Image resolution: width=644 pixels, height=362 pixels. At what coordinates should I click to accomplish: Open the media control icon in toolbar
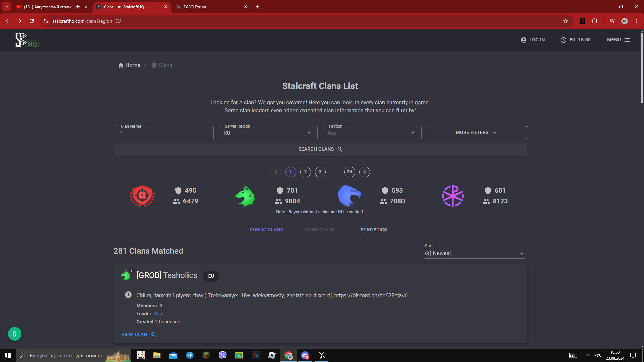[612, 21]
